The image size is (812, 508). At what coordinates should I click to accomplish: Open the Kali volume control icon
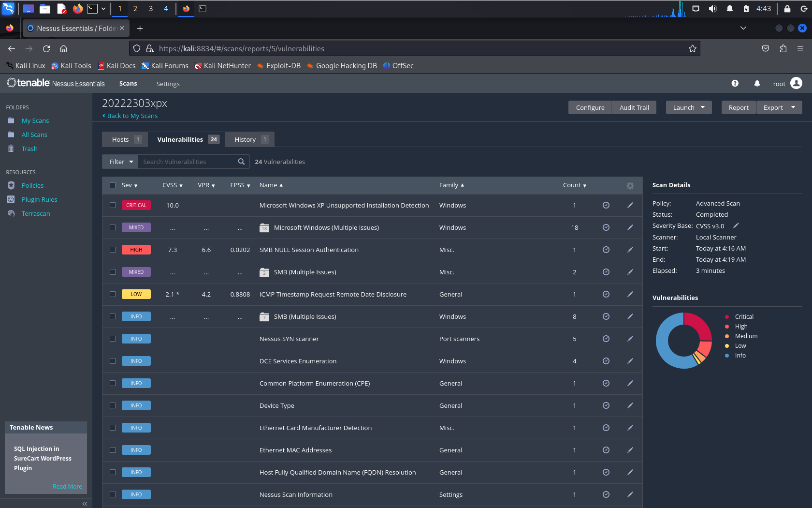click(x=712, y=9)
